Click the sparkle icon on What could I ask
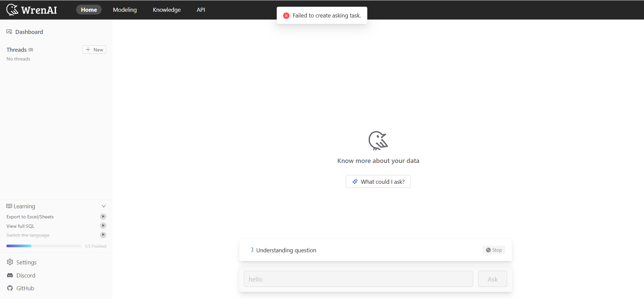The image size is (644, 299). (x=355, y=181)
